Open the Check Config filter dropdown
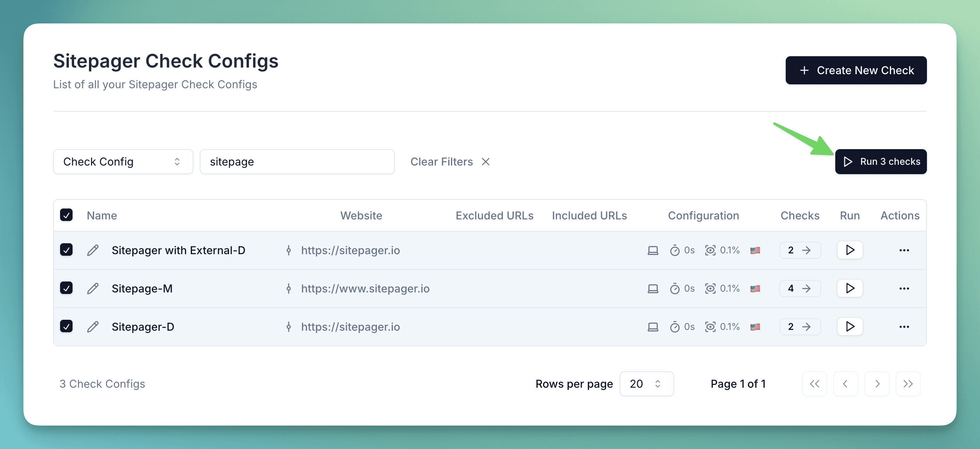The width and height of the screenshot is (980, 449). click(123, 162)
